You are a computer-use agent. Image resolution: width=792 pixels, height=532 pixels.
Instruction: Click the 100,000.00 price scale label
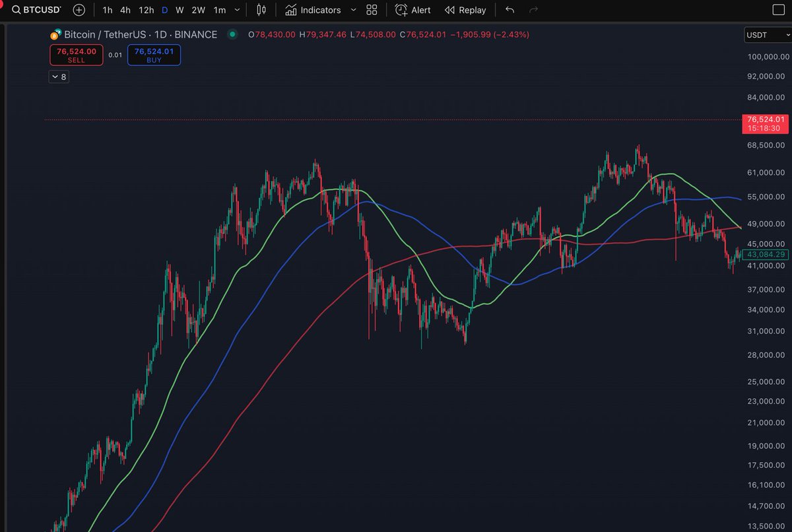tap(768, 57)
